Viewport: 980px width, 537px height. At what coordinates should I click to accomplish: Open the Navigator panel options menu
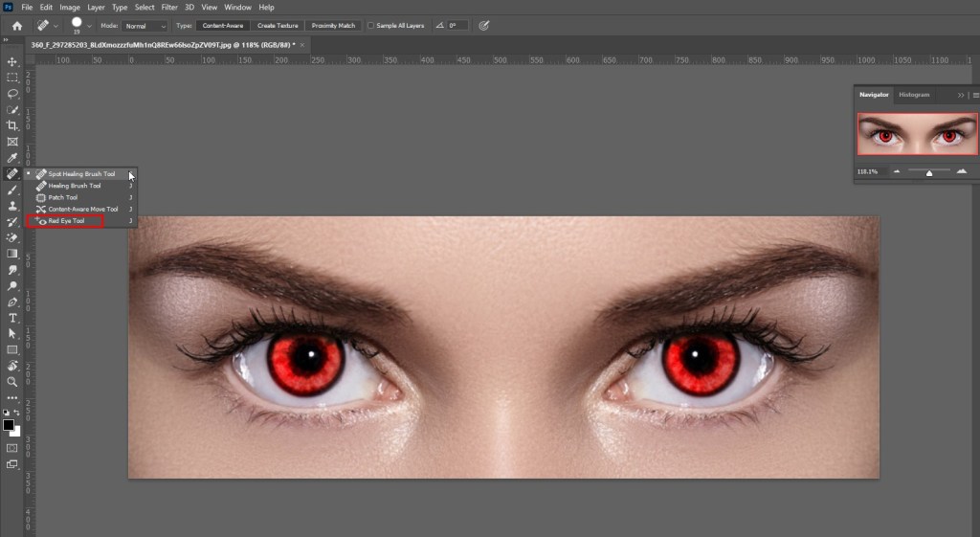(974, 95)
